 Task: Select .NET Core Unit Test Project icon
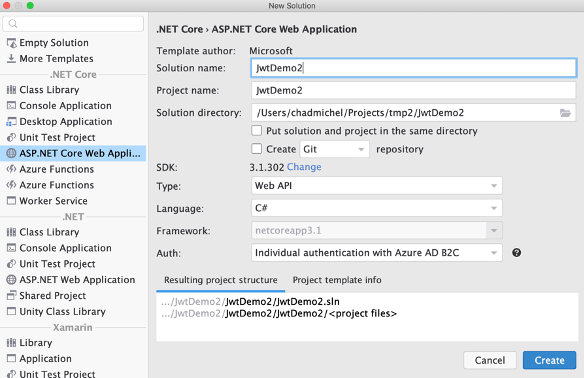coord(12,137)
